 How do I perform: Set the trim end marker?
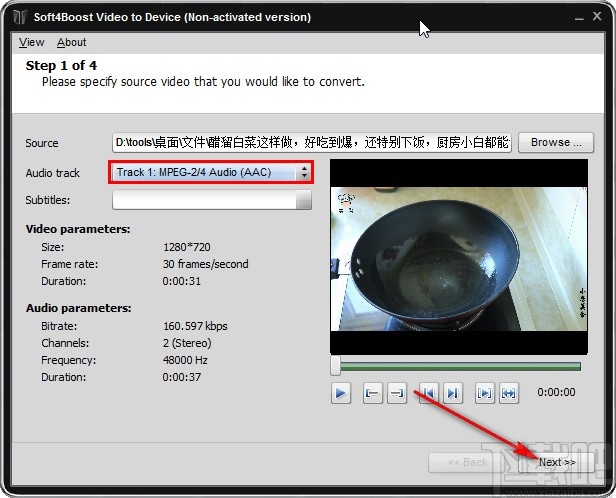pyautogui.click(x=397, y=393)
